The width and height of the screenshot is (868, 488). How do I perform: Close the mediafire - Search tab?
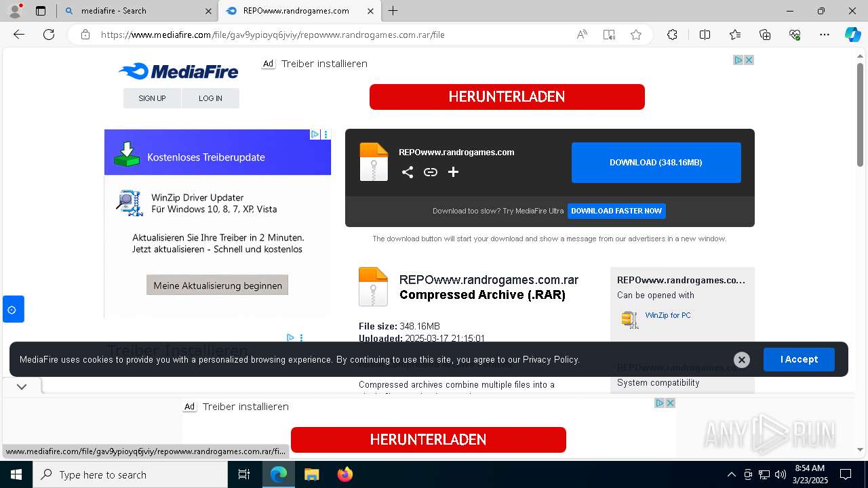208,11
